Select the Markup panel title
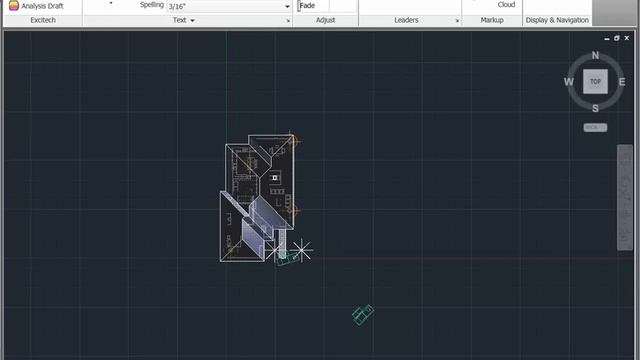The height and width of the screenshot is (360, 640). 492,20
